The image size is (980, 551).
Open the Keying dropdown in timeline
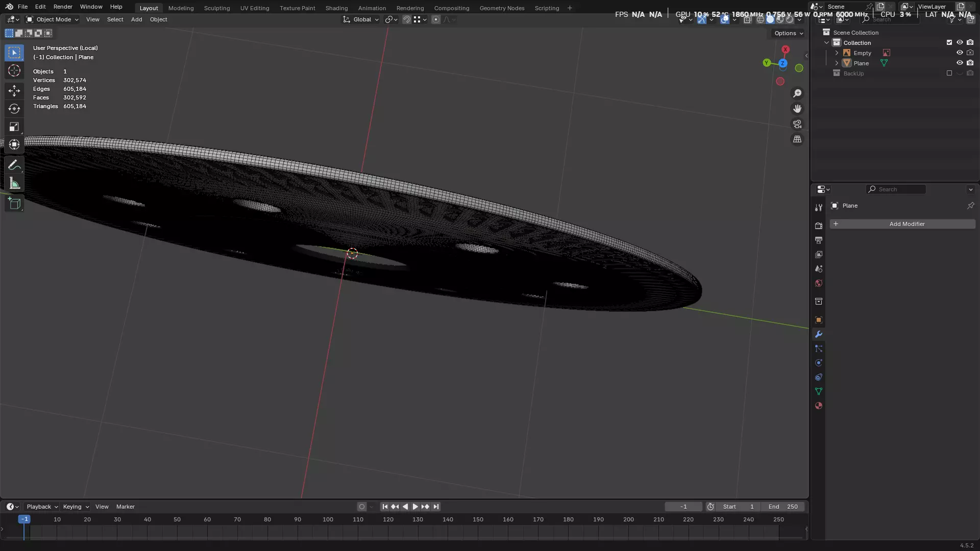pos(76,507)
